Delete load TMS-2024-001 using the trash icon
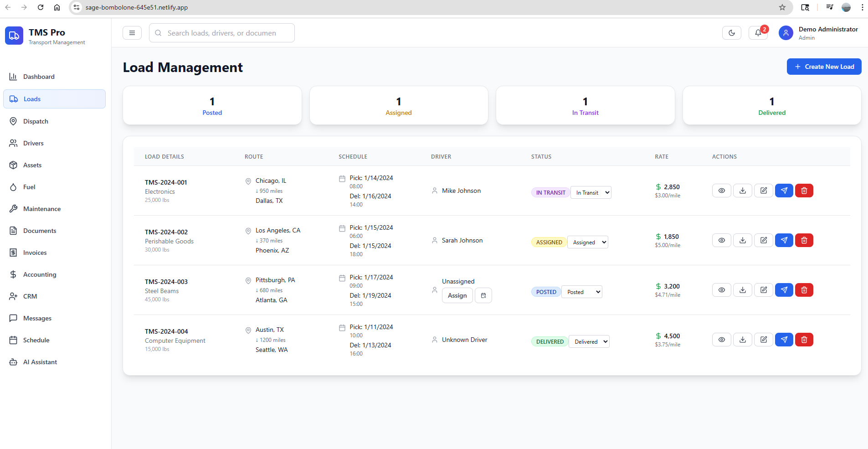 click(804, 190)
